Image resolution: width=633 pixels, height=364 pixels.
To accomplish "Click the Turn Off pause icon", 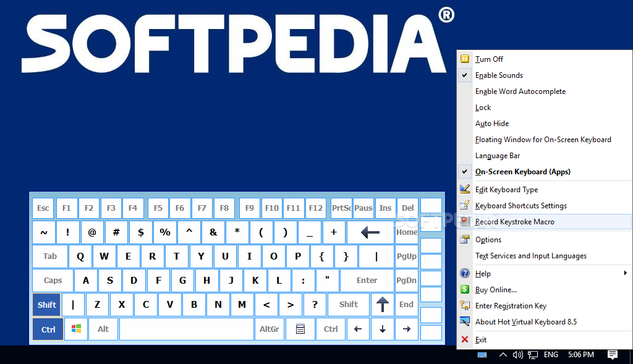I will [465, 59].
